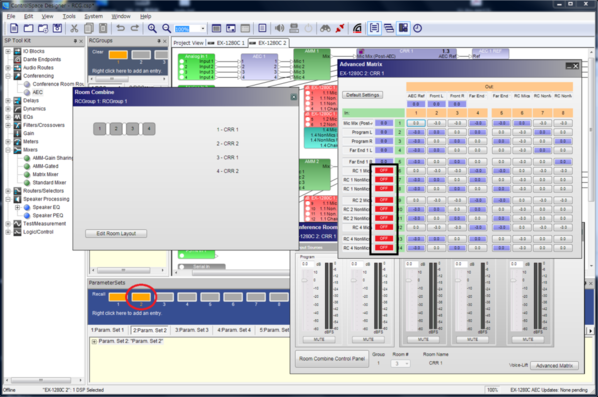This screenshot has height=397, width=598.
Task: Click the New file toolbar icon
Action: click(x=14, y=28)
